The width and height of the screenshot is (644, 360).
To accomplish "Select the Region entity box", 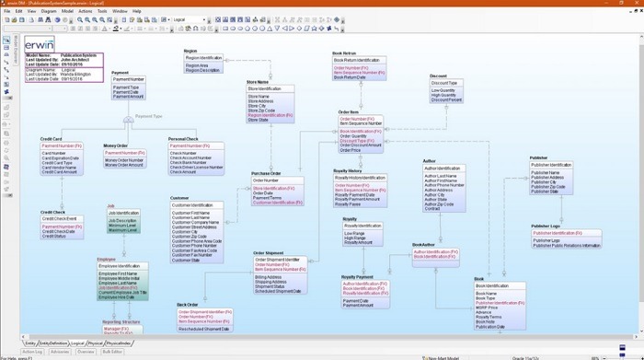I will point(203,64).
